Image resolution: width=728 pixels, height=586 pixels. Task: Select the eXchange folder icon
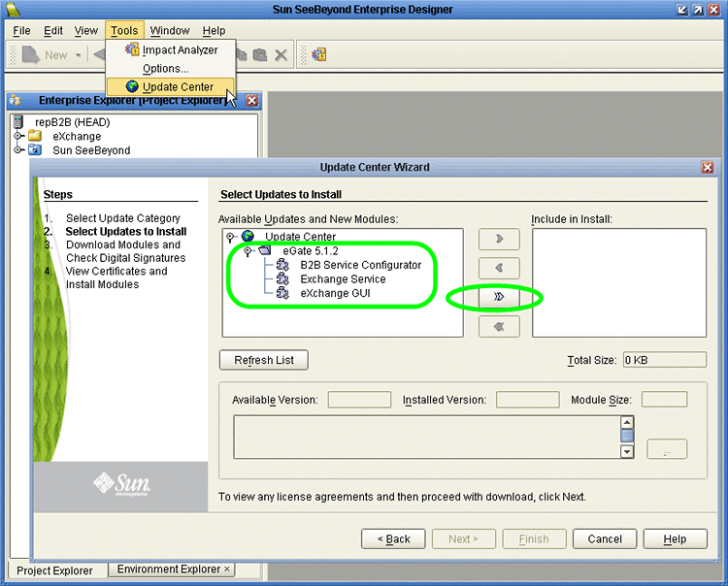coord(35,136)
